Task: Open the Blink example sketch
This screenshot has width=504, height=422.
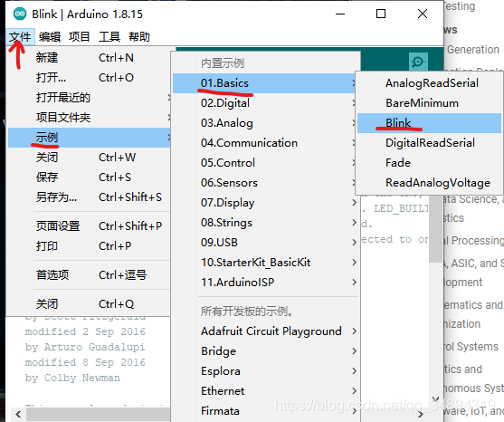Action: pyautogui.click(x=429, y=123)
